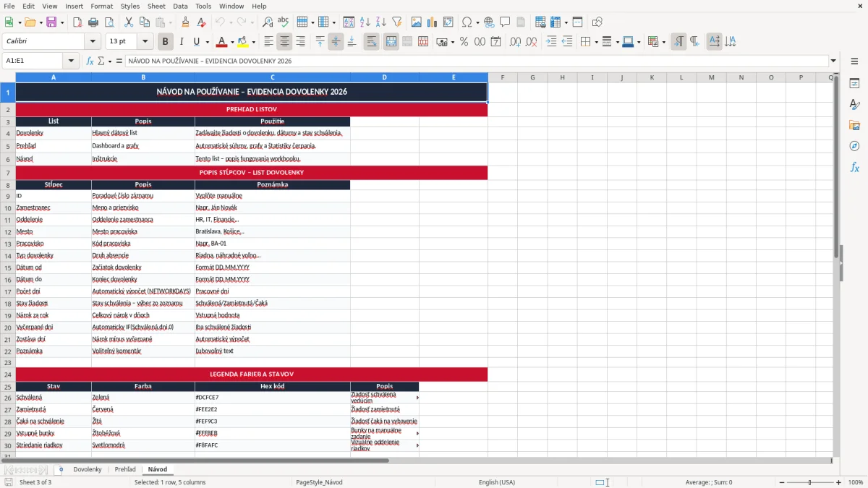Toggle print preview
The height and width of the screenshot is (488, 868).
[x=109, y=22]
